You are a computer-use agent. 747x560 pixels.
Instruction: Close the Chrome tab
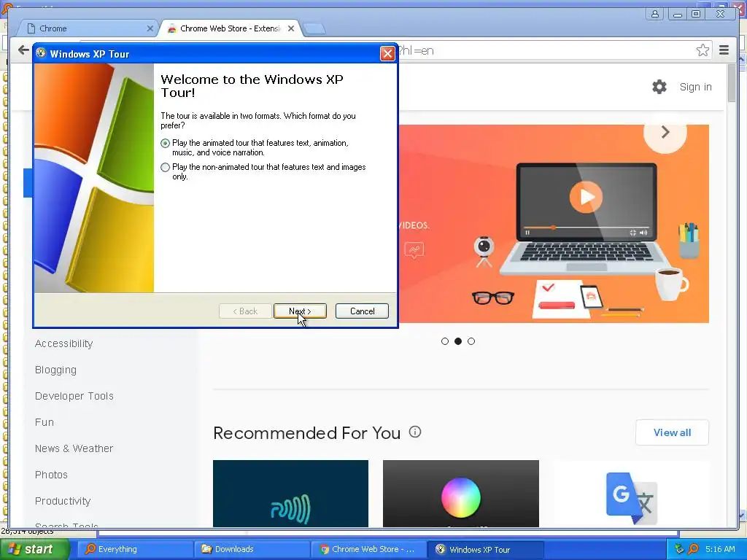[150, 28]
